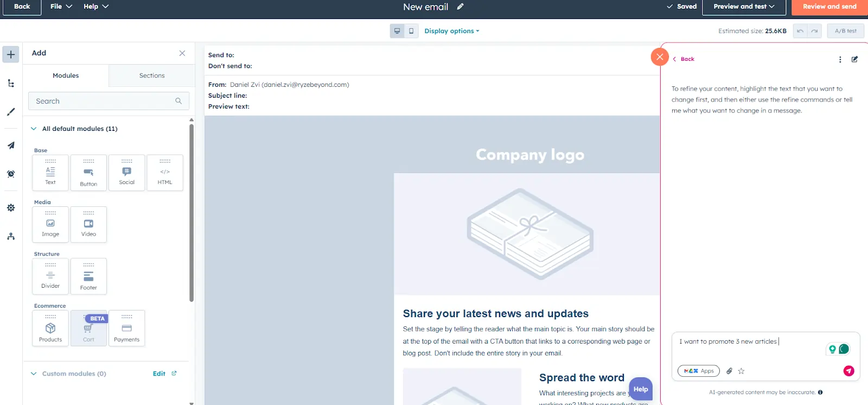
Task: Click the module Search input field
Action: point(108,101)
